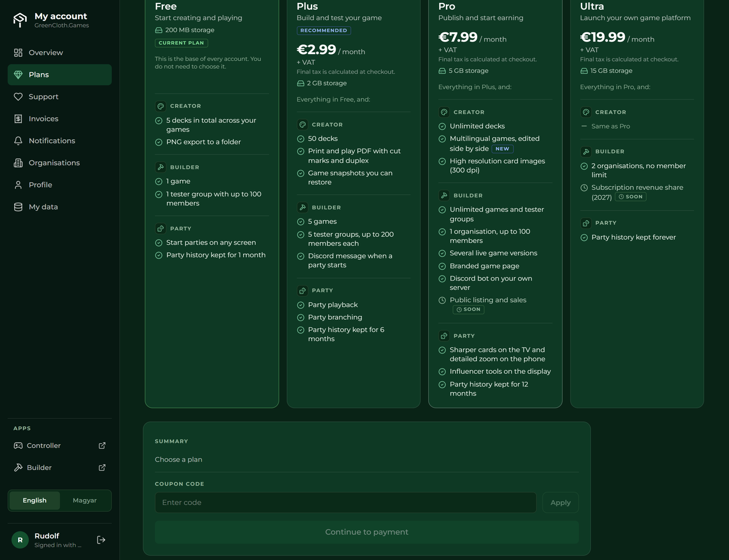Viewport: 729px width, 560px height.
Task: Click the Invoices receipt icon
Action: [18, 119]
